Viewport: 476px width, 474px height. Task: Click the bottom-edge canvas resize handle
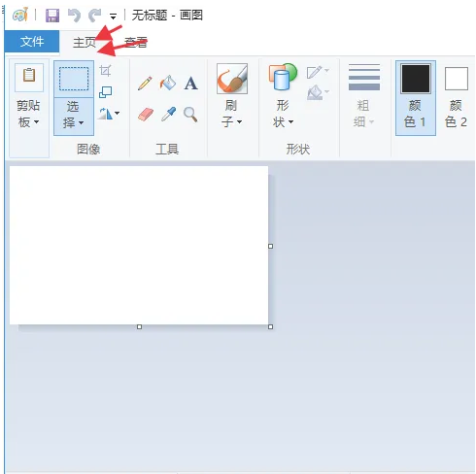(x=139, y=327)
